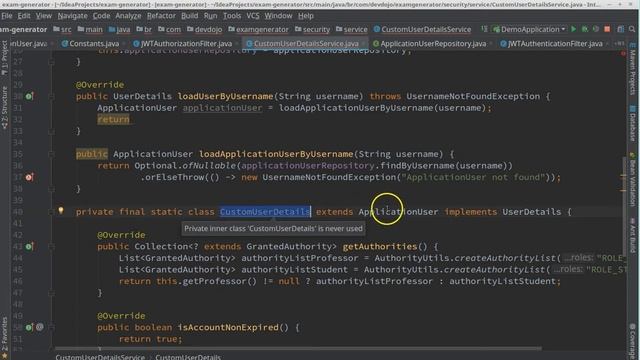Collapse the loadUserByUsername method fold on line 30
Screen dimensions: 640x360
[51, 97]
